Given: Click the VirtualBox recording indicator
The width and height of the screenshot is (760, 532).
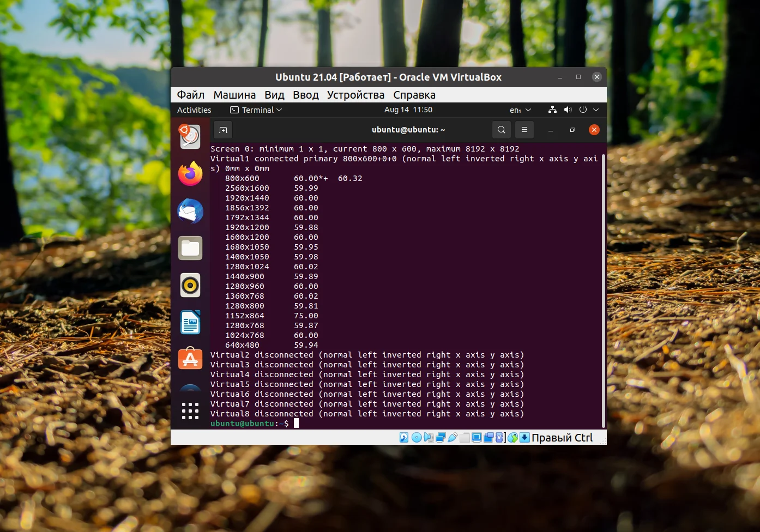Looking at the screenshot, I should tap(488, 437).
